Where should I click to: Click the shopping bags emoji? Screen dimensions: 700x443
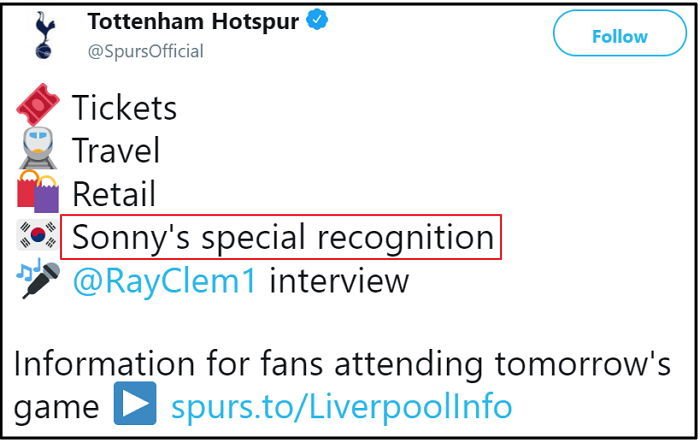pos(38,192)
